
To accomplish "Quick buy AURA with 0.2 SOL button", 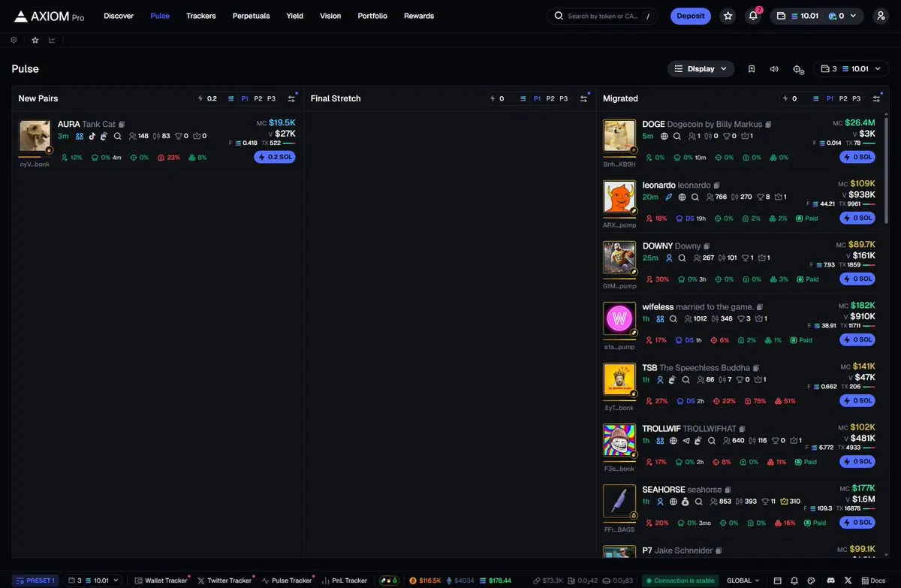I will [x=275, y=157].
